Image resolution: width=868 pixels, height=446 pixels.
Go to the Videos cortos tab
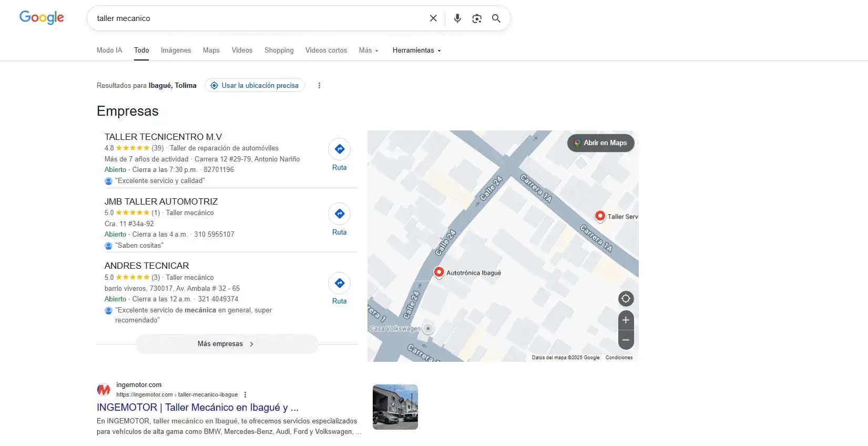click(326, 50)
